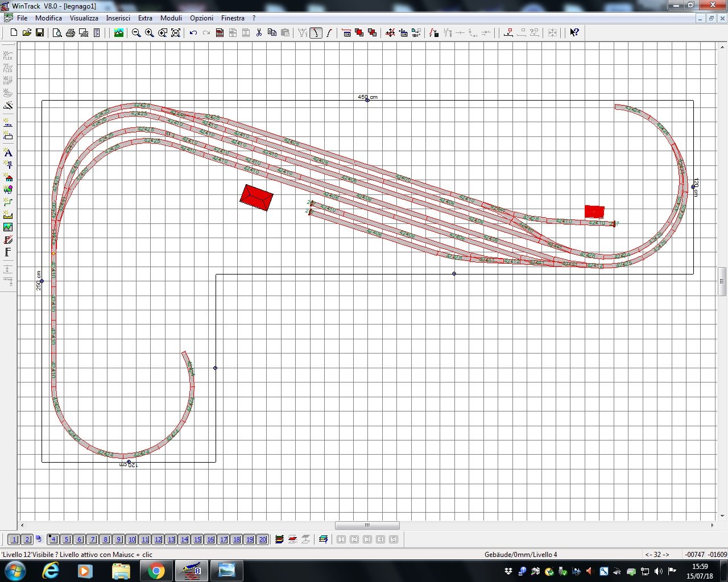Select the text 'A' tool in sidebar
This screenshot has height=582, width=728.
click(x=8, y=153)
